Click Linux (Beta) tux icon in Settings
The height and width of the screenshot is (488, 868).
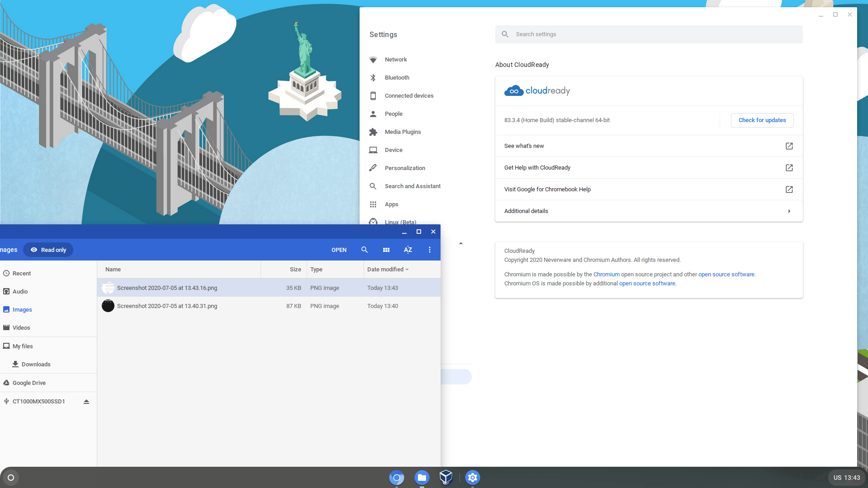click(373, 222)
